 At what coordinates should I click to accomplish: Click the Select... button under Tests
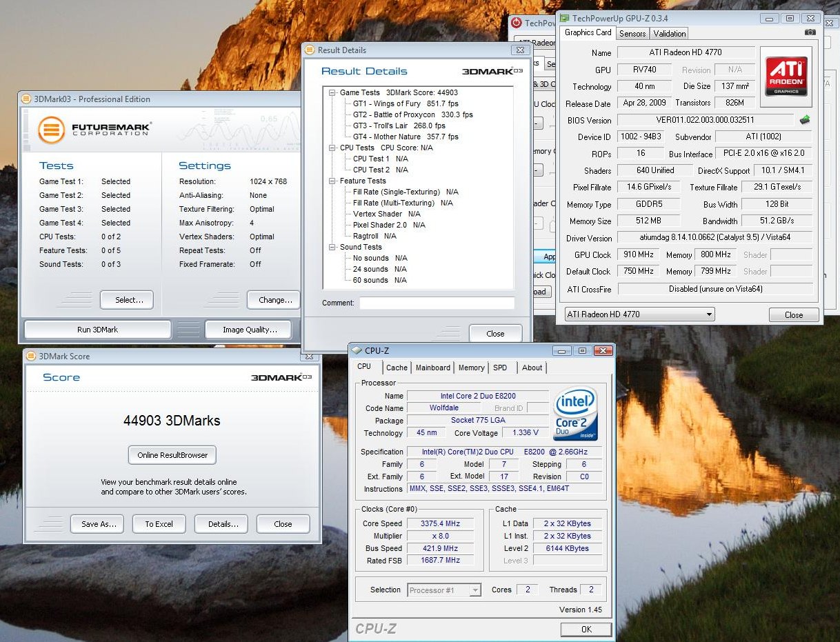[x=127, y=300]
